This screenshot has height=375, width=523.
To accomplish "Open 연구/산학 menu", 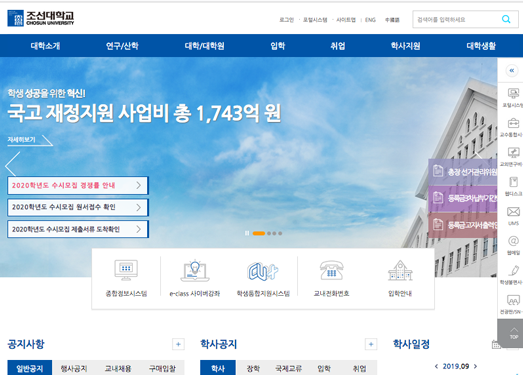I will coord(122,46).
